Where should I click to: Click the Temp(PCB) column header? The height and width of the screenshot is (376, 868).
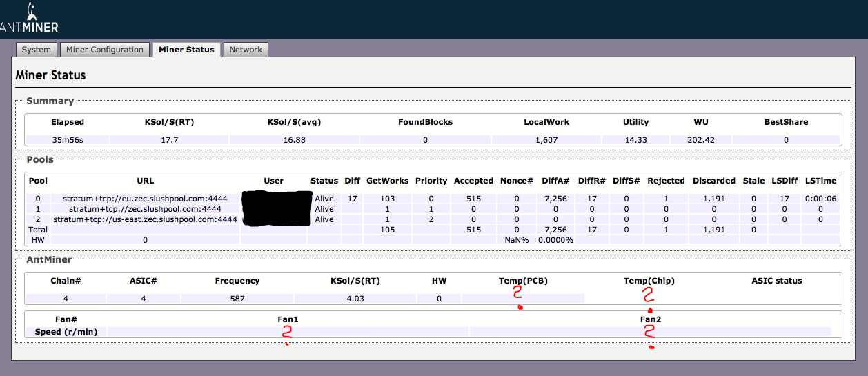[523, 281]
